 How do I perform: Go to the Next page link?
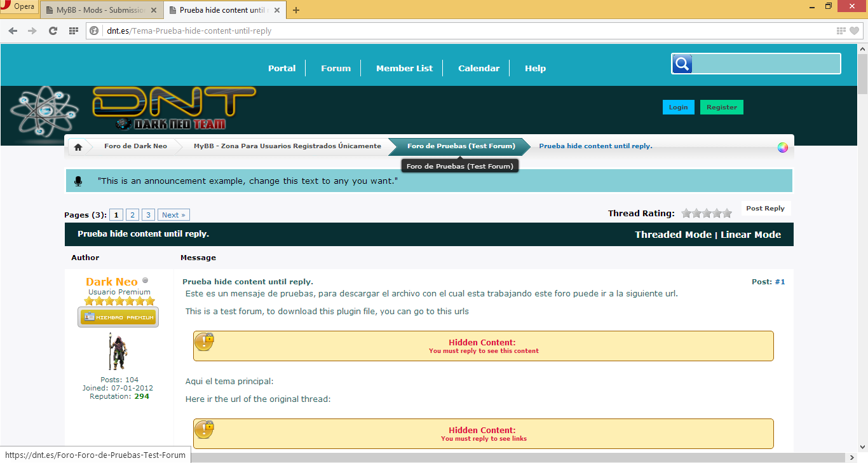(173, 215)
